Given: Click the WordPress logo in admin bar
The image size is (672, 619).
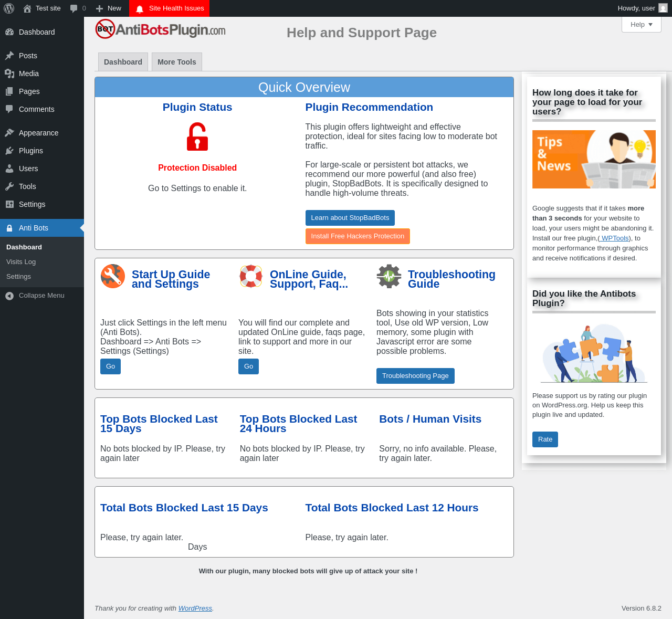Looking at the screenshot, I should point(9,8).
